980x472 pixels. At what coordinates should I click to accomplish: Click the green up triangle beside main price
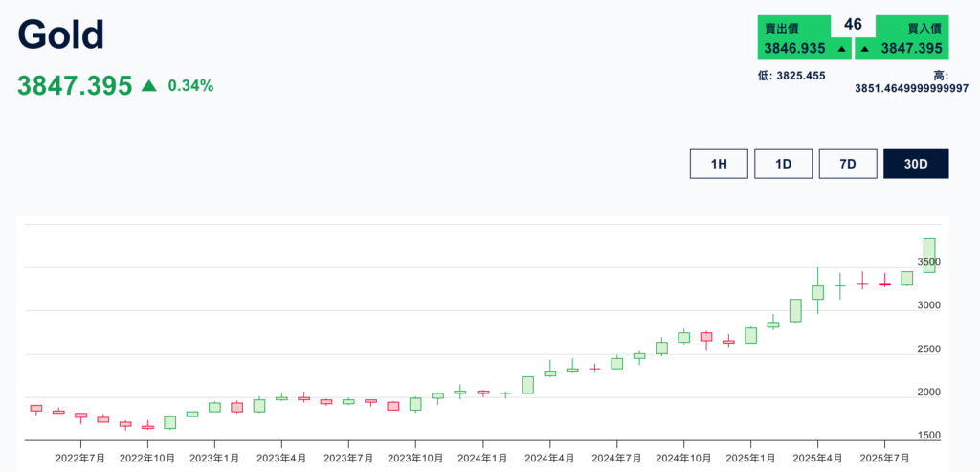(x=148, y=86)
